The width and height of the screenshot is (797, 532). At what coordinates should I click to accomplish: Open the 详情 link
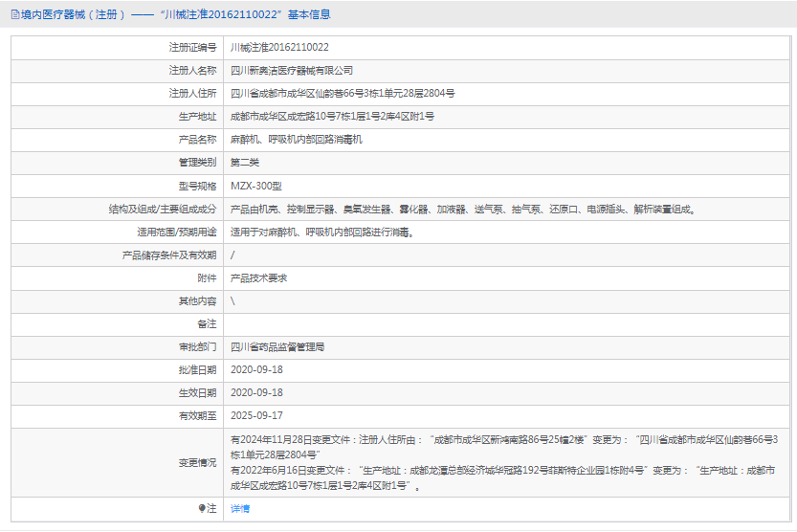(240, 509)
